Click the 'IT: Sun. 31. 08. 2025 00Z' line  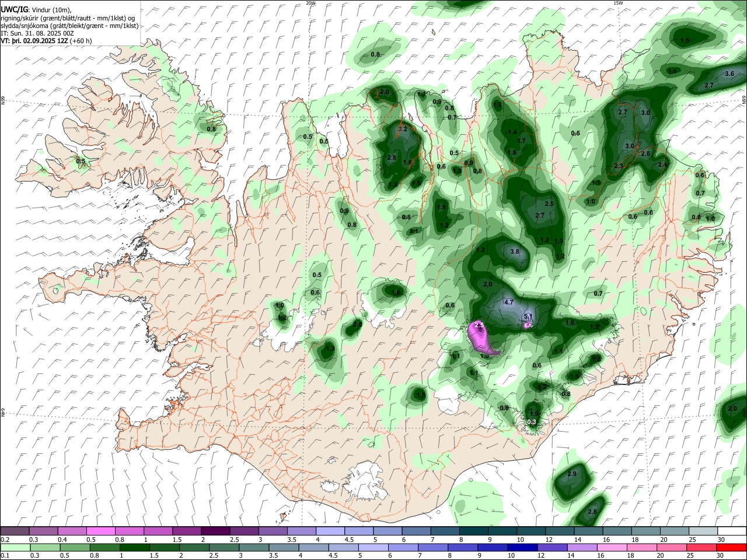tap(37, 33)
